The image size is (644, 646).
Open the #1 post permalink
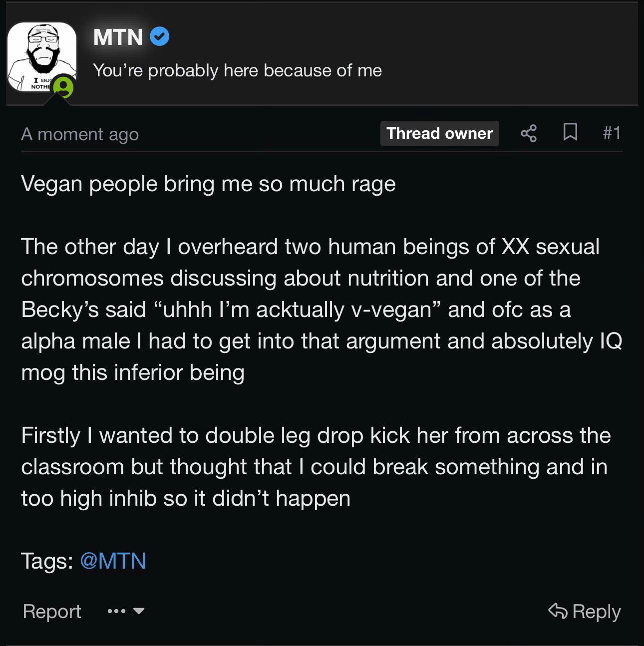pyautogui.click(x=611, y=133)
